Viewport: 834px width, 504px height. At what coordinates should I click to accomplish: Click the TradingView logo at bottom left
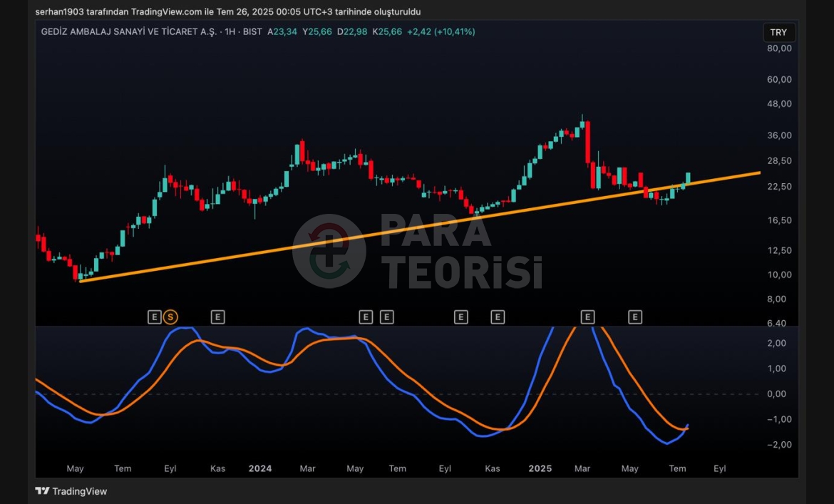pyautogui.click(x=71, y=491)
